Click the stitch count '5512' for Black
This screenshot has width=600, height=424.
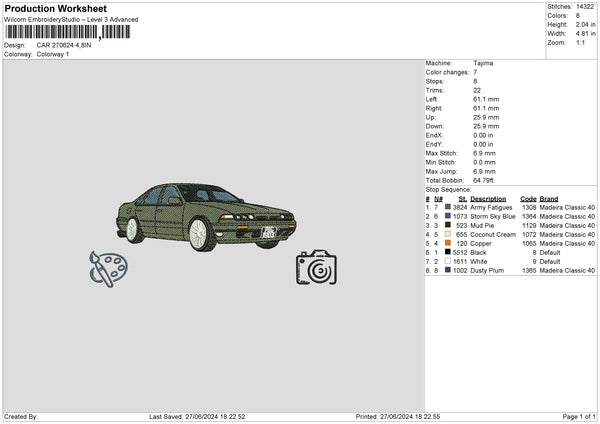coord(460,253)
